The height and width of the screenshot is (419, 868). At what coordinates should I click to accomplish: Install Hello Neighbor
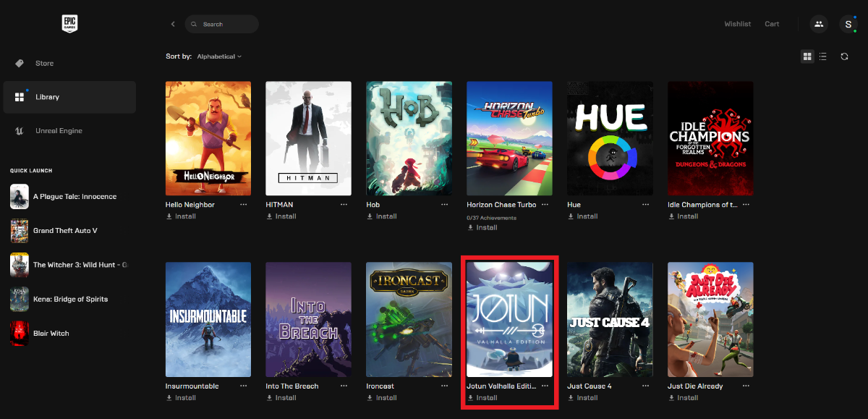[x=181, y=216]
